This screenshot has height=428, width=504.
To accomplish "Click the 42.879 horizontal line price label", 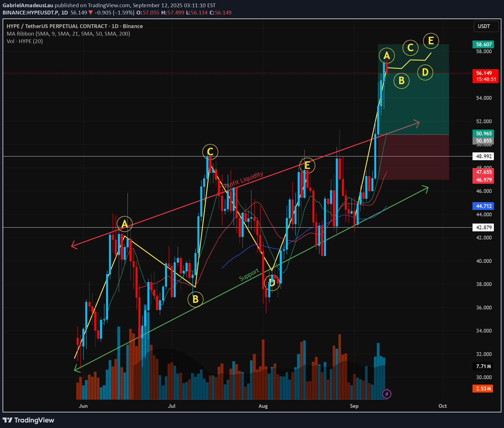I will point(483,227).
